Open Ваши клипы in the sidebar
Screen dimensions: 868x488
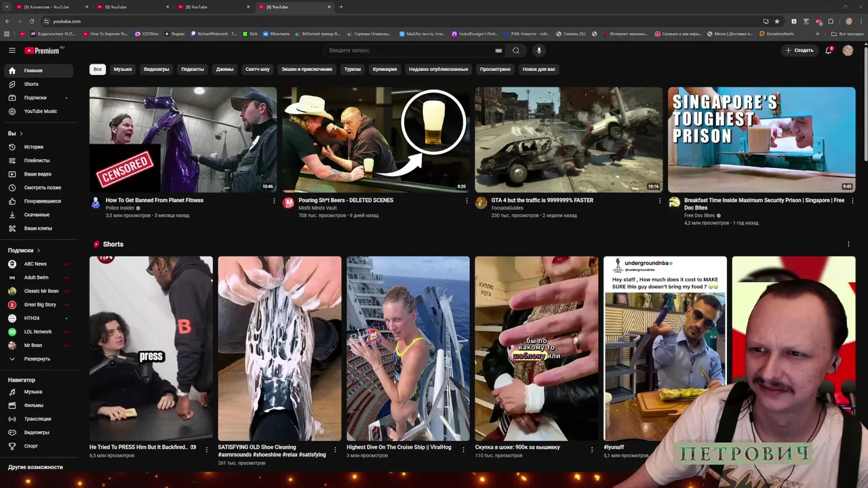click(38, 228)
